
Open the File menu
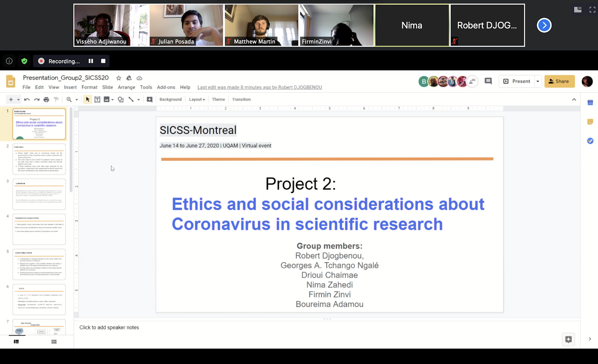pos(27,87)
